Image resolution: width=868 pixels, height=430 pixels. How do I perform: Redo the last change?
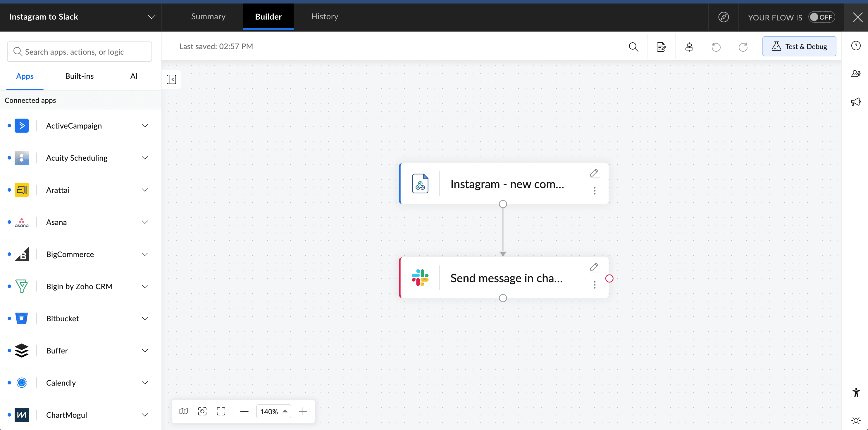click(743, 47)
